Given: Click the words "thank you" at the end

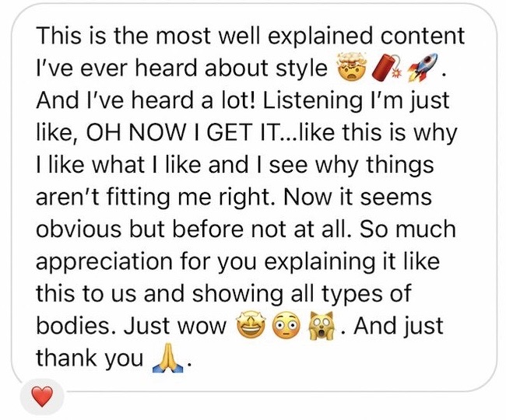Looking at the screenshot, I should click(x=90, y=360).
